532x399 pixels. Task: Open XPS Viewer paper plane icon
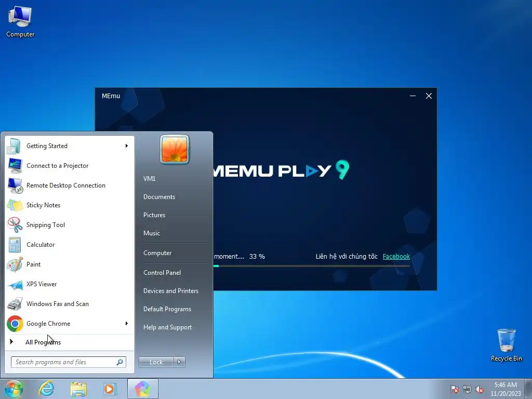15,284
